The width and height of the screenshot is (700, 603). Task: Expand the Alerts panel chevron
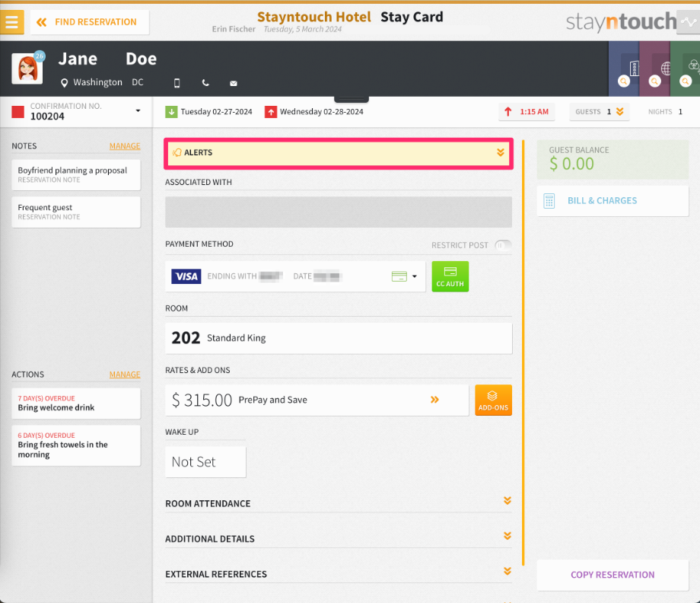tap(501, 152)
